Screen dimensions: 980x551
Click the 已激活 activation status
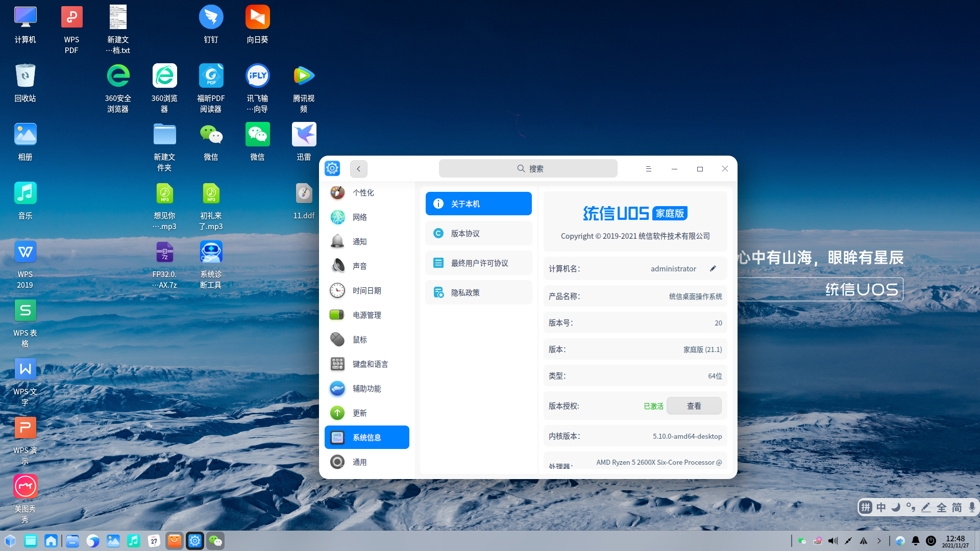point(653,406)
